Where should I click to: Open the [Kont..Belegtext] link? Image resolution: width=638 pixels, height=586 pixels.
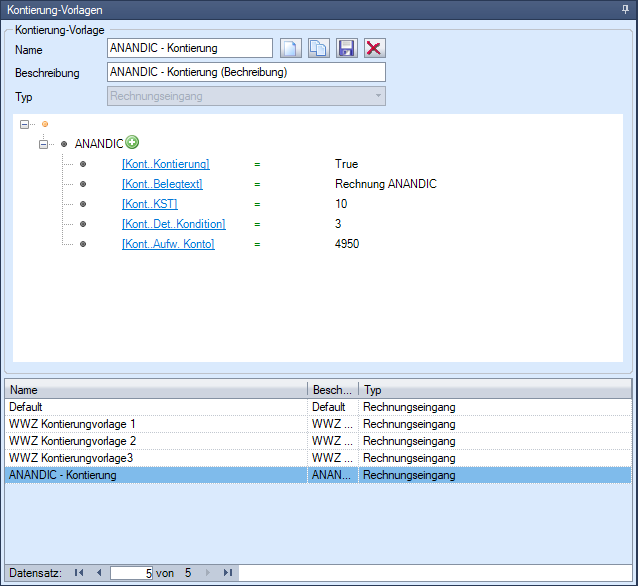click(161, 184)
